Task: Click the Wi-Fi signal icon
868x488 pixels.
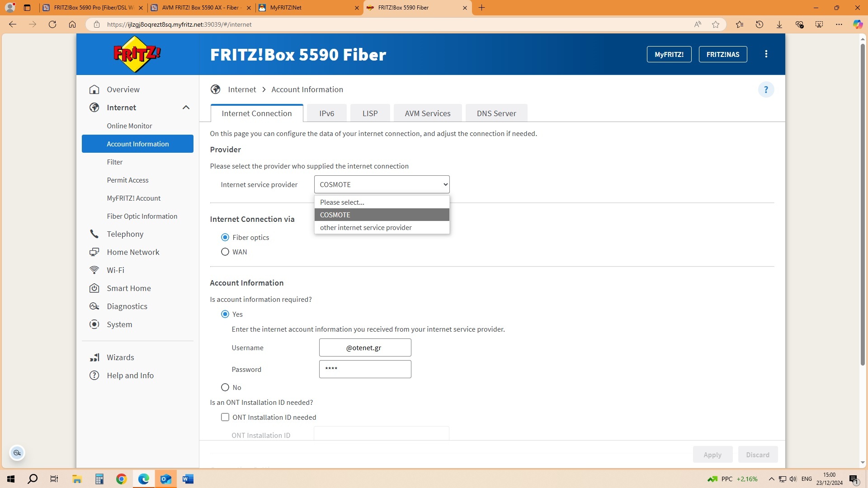Action: pyautogui.click(x=94, y=270)
